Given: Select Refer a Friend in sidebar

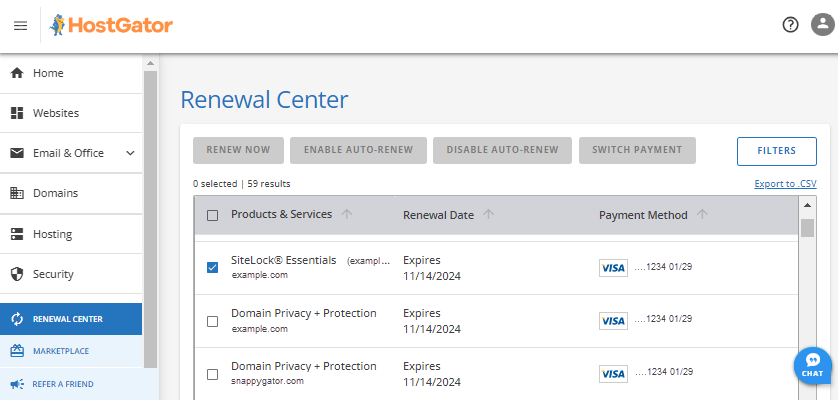Looking at the screenshot, I should (x=71, y=384).
